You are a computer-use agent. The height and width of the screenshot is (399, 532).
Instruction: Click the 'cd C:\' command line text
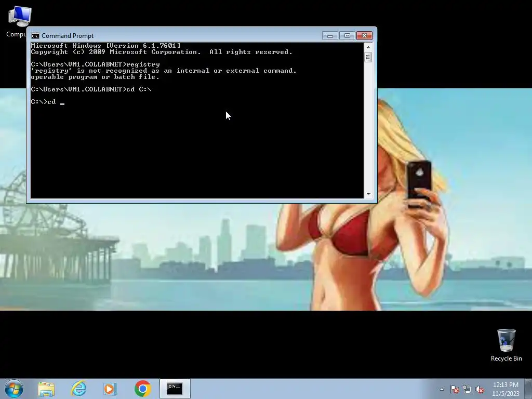(139, 89)
